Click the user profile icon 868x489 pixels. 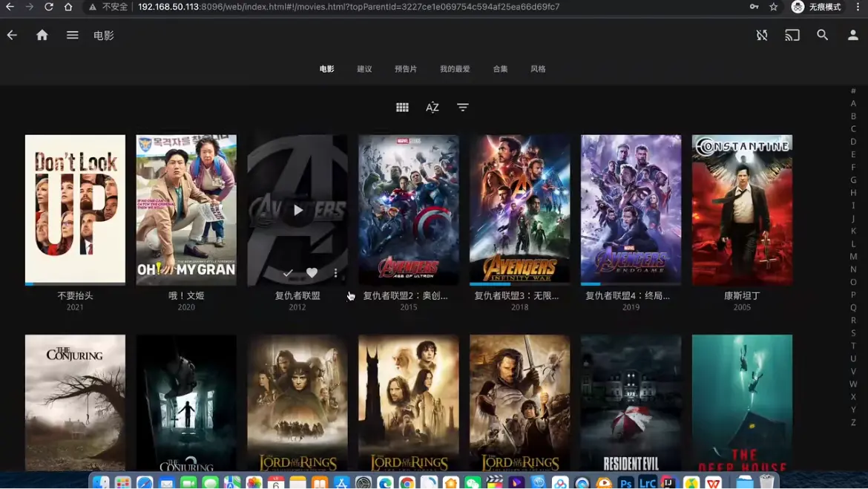click(853, 35)
